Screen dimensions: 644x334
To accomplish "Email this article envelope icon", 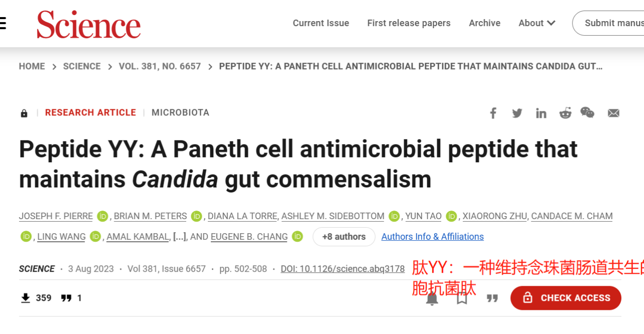I will pos(613,113).
